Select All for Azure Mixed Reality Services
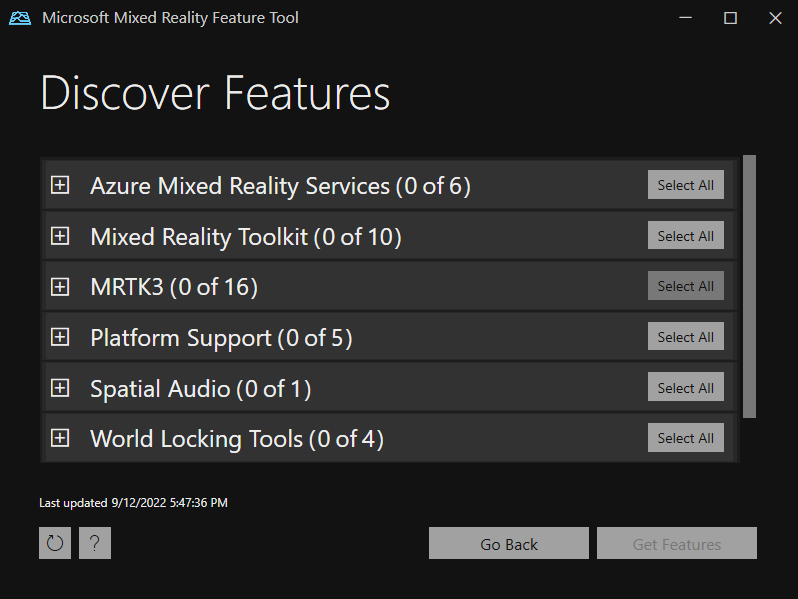798x599 pixels. coord(686,185)
